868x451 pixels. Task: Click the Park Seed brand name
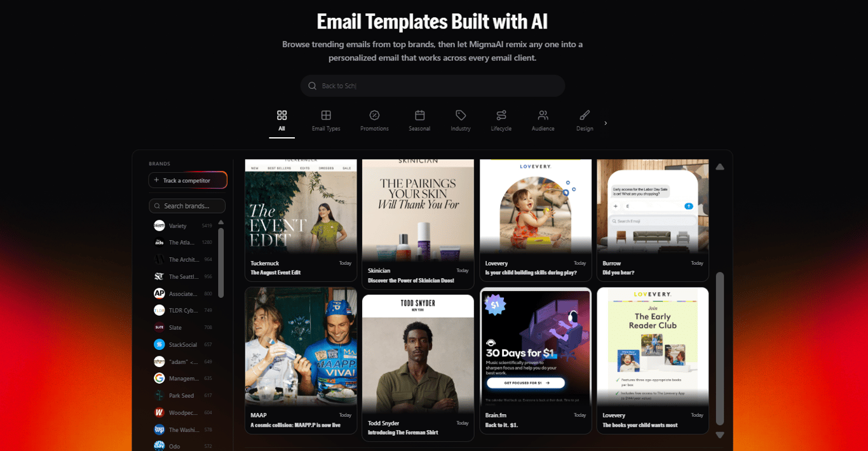[181, 395]
